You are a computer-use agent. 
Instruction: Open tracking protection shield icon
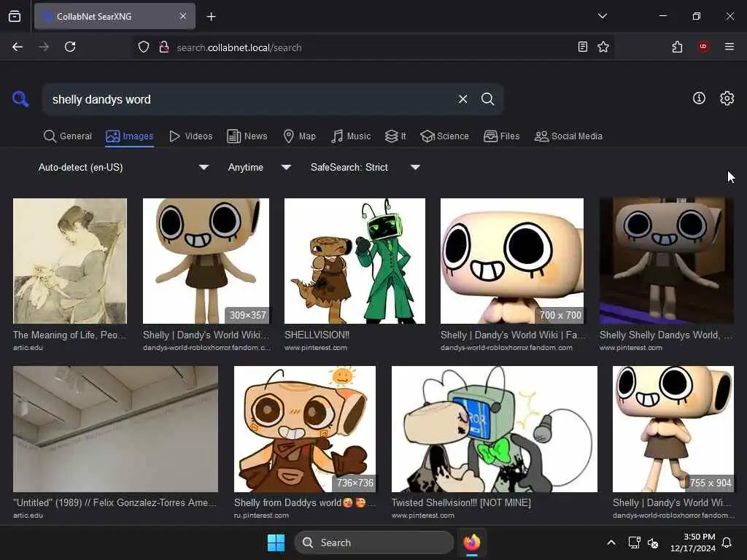[x=144, y=47]
